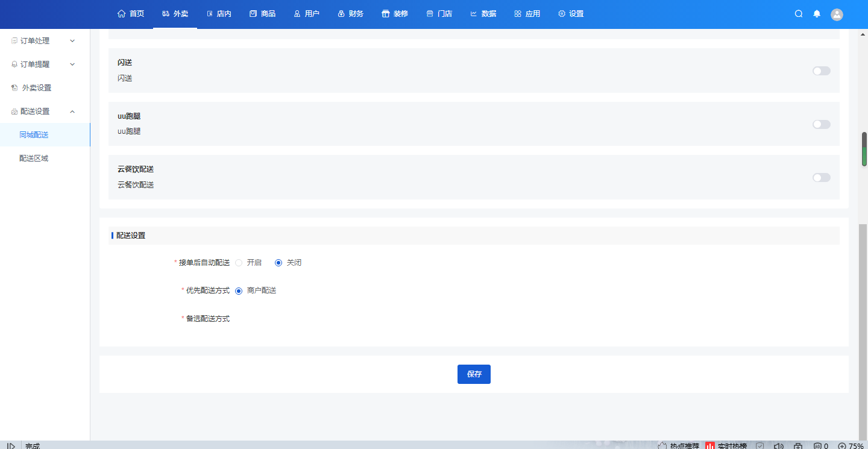The image size is (868, 449).
Task: Go to the 店内 section
Action: click(219, 14)
